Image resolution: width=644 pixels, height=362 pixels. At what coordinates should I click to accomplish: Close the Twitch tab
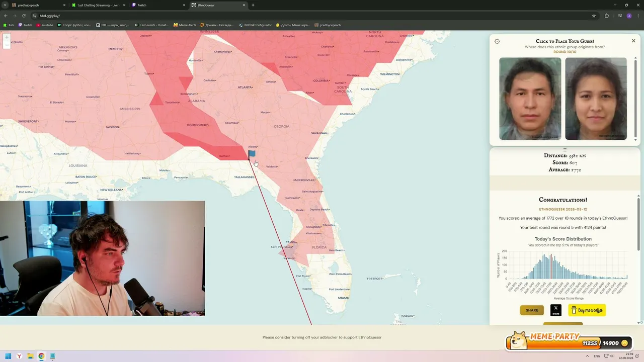coord(185,5)
